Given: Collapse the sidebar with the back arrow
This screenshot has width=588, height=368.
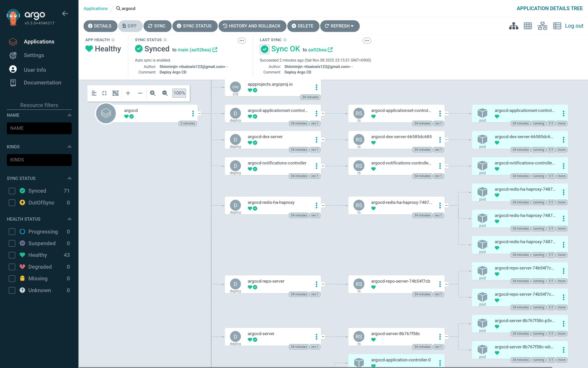Looking at the screenshot, I should click(65, 14).
